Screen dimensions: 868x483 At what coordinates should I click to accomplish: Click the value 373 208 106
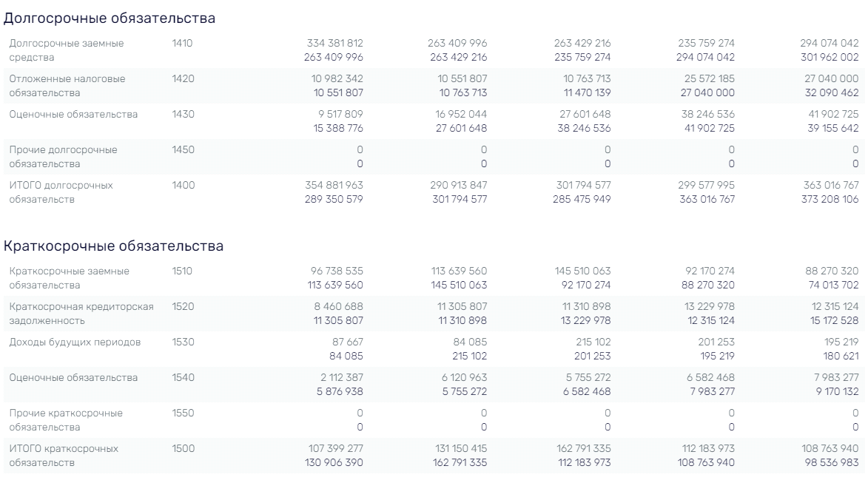click(x=830, y=199)
